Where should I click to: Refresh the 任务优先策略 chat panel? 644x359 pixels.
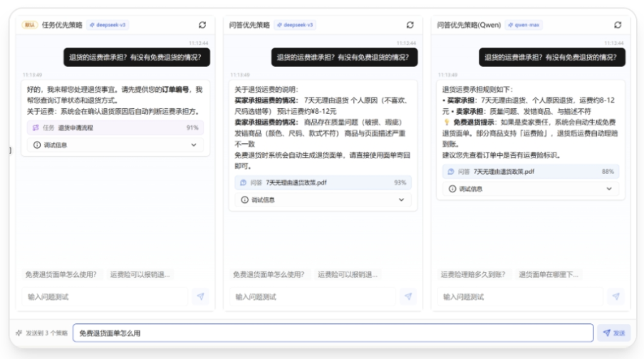(x=202, y=25)
